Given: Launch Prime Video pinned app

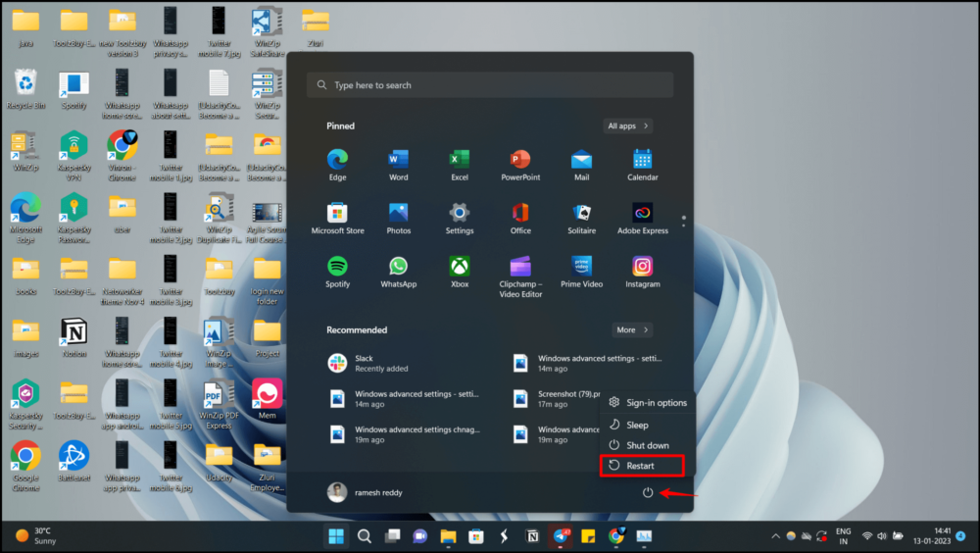Looking at the screenshot, I should [581, 272].
